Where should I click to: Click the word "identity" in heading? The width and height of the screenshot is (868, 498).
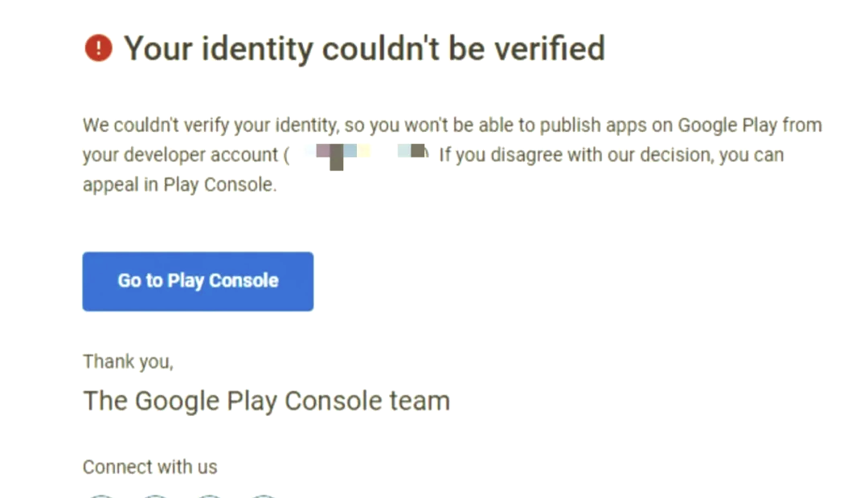[257, 49]
